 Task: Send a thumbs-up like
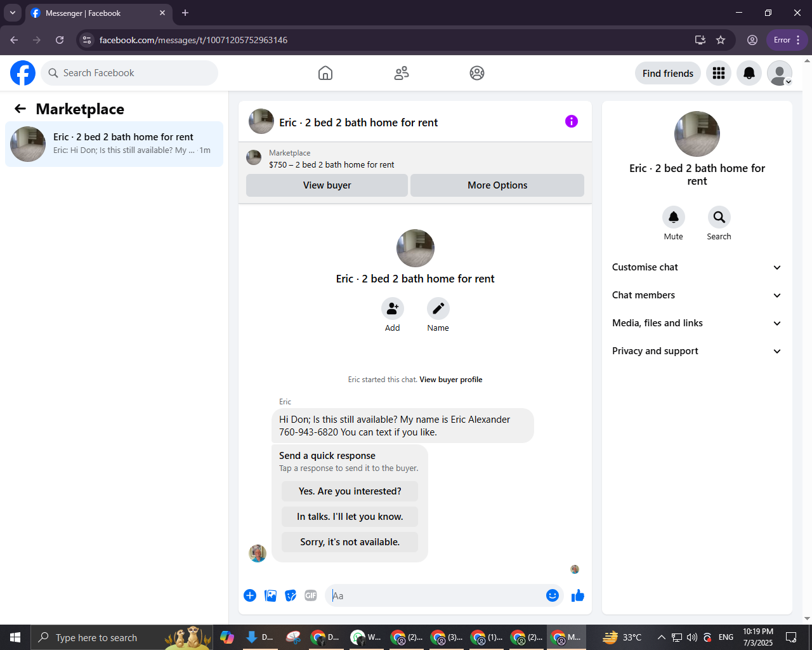click(x=578, y=595)
